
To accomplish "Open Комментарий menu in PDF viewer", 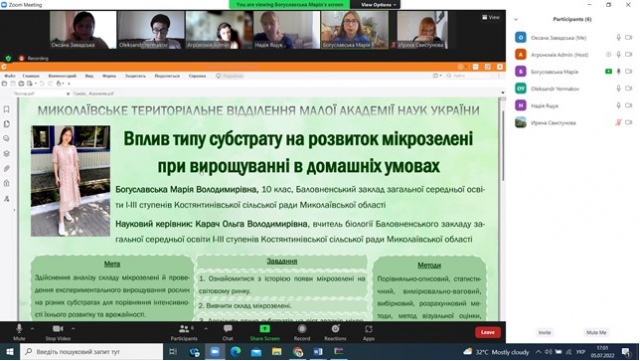I will click(x=62, y=76).
